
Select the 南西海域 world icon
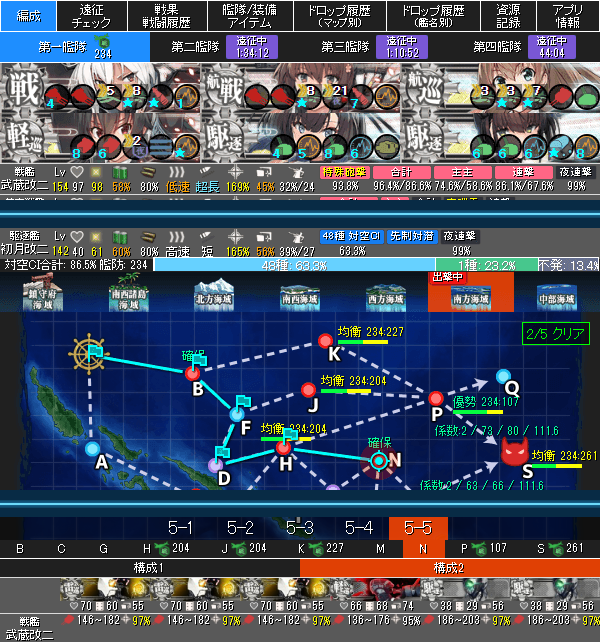300,297
